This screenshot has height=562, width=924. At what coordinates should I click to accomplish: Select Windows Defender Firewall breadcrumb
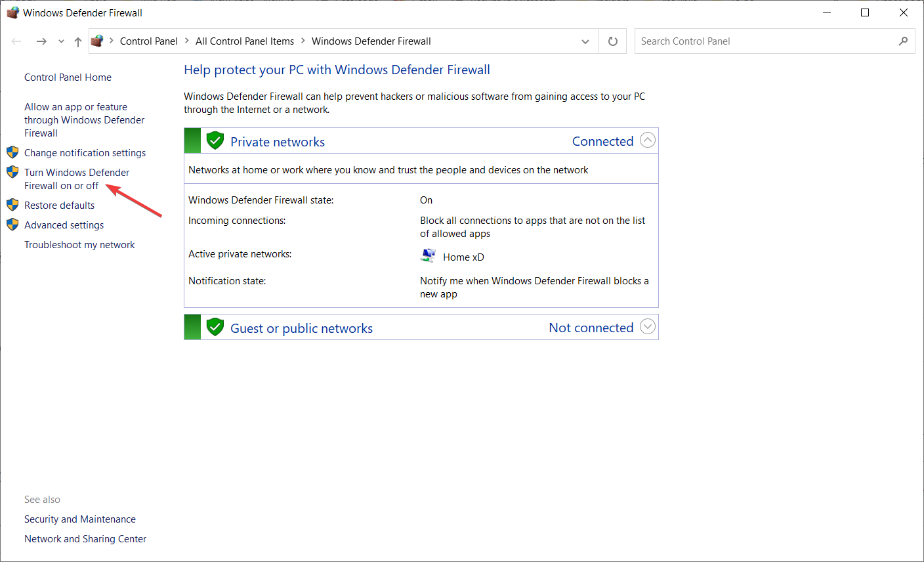(371, 41)
